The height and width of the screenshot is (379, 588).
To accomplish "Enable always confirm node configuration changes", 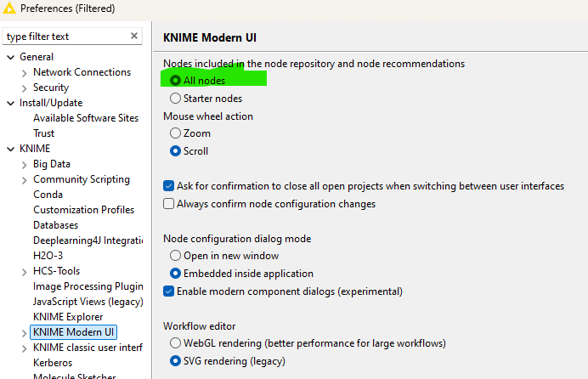I will 169,204.
